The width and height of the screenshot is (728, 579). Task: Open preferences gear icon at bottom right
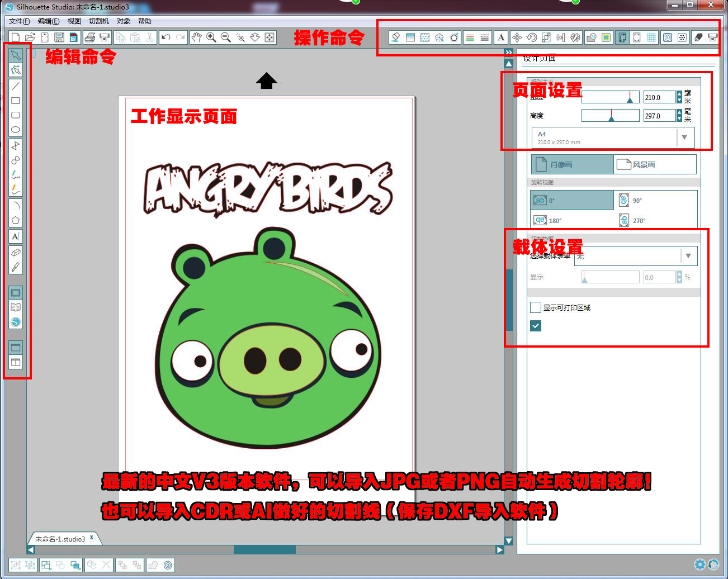[x=699, y=564]
